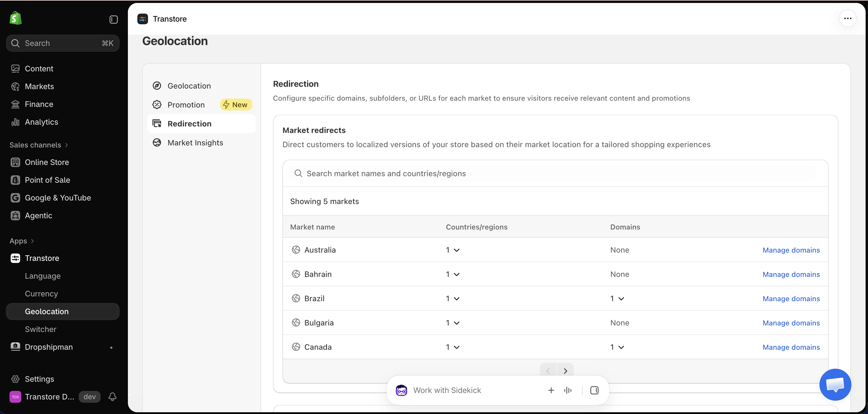Click the notifications bell icon
The image size is (868, 414).
pos(112,397)
